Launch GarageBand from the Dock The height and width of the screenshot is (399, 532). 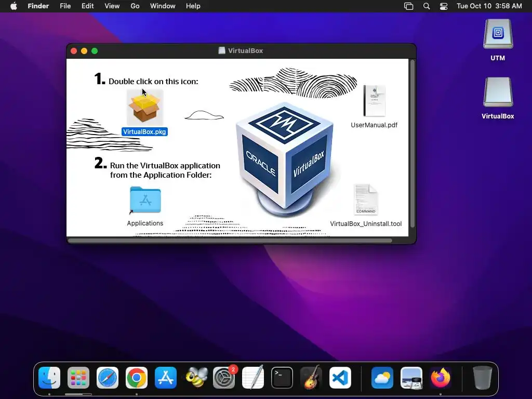point(311,378)
